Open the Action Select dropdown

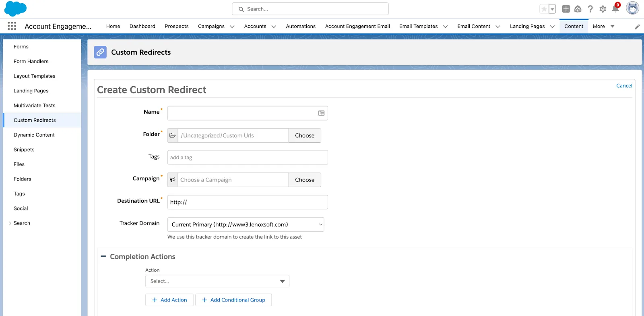(x=217, y=281)
